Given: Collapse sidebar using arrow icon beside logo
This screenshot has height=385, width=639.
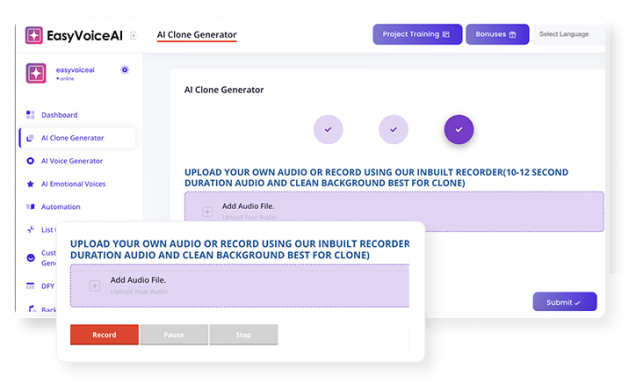Looking at the screenshot, I should click(x=133, y=35).
